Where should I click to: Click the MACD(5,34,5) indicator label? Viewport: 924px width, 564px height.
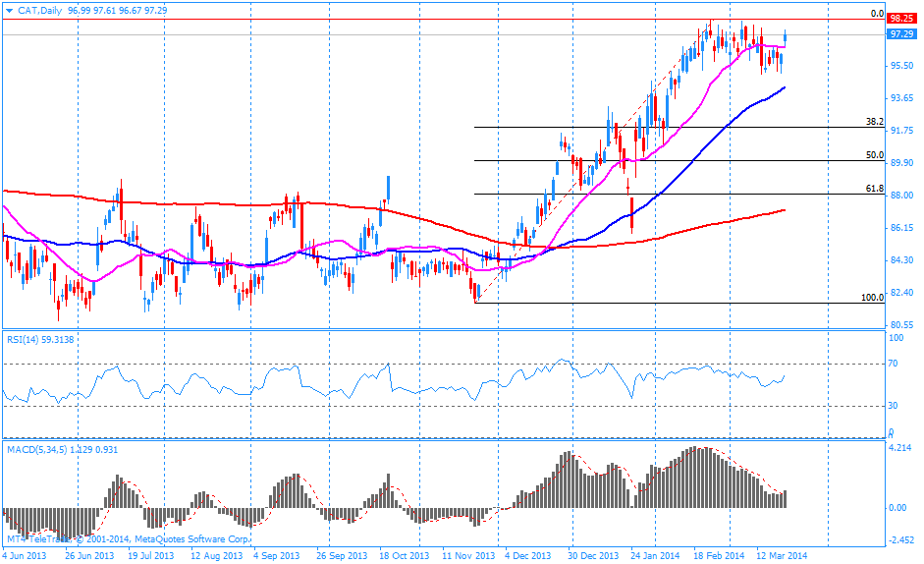[x=63, y=450]
